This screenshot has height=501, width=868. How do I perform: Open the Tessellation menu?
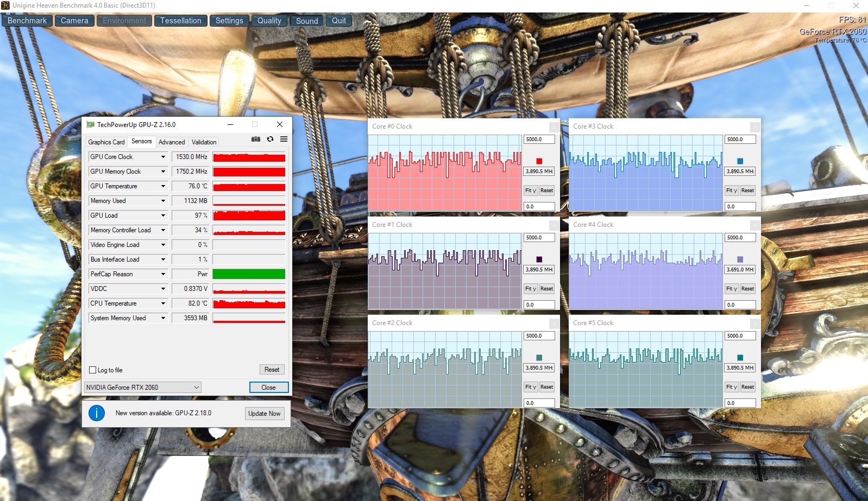point(181,21)
